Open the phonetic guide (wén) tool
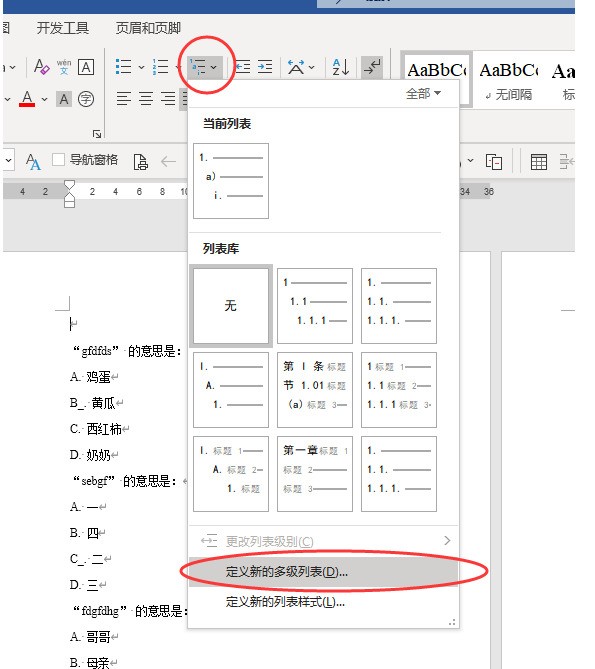 click(64, 67)
